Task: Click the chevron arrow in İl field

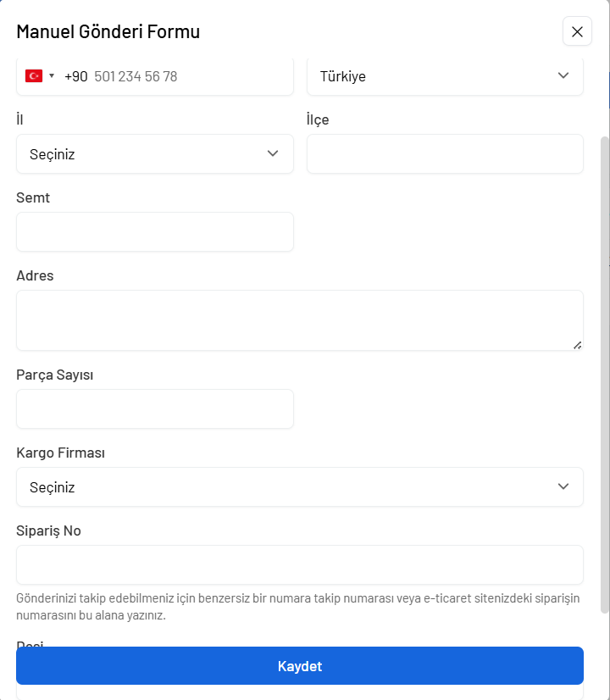Action: (273, 153)
